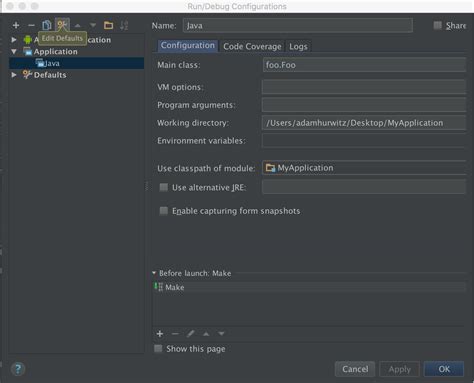Enable capturing form snapshots checkbox

click(x=163, y=211)
